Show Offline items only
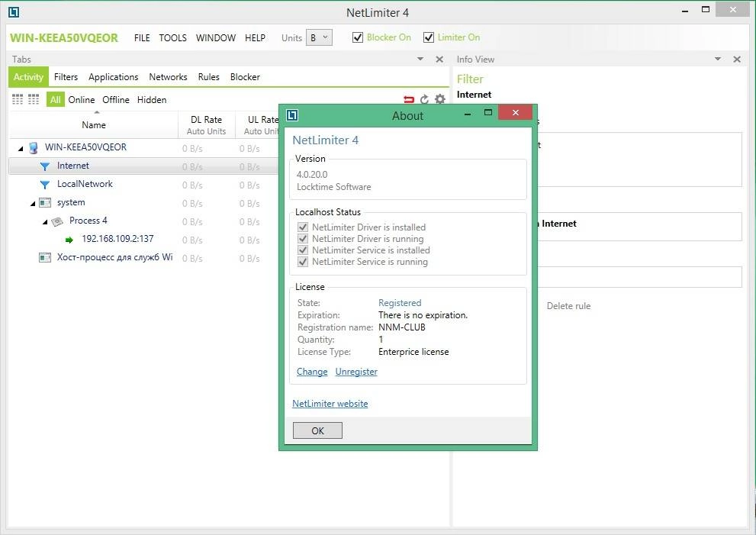Viewport: 756px width, 535px height. (116, 99)
